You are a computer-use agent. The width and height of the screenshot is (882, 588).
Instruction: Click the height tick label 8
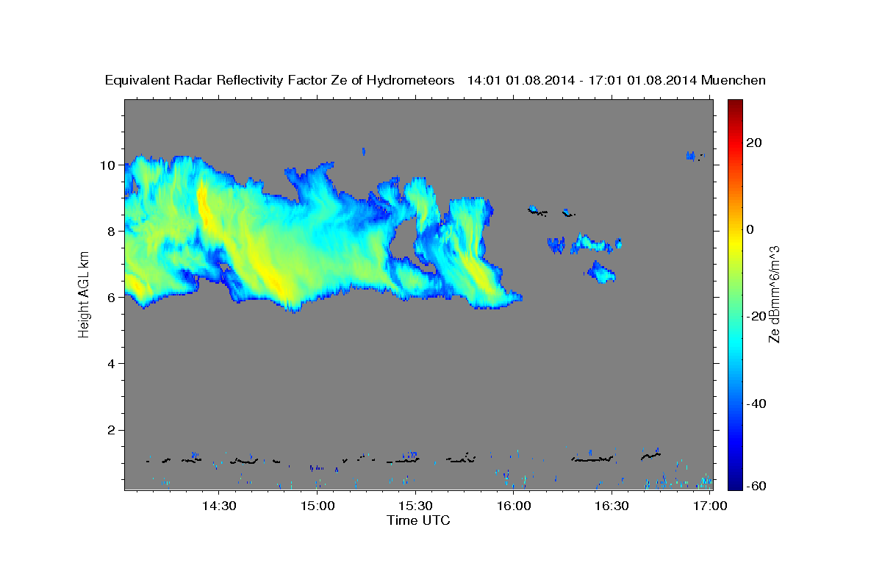pos(112,231)
